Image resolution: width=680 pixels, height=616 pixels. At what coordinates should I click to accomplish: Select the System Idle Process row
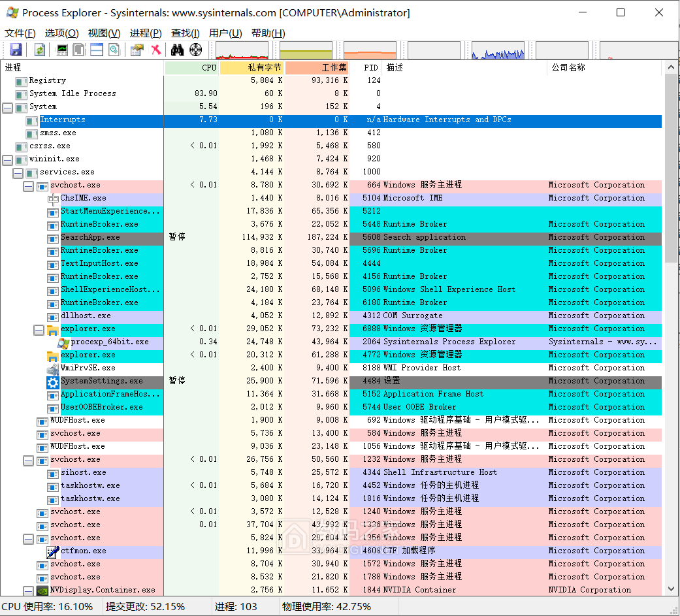[331, 94]
